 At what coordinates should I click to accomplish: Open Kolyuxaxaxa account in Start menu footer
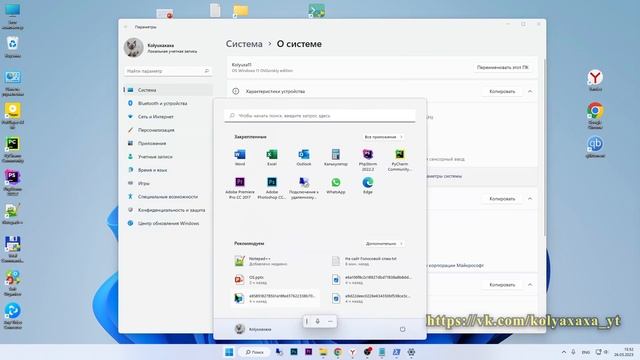coord(253,329)
